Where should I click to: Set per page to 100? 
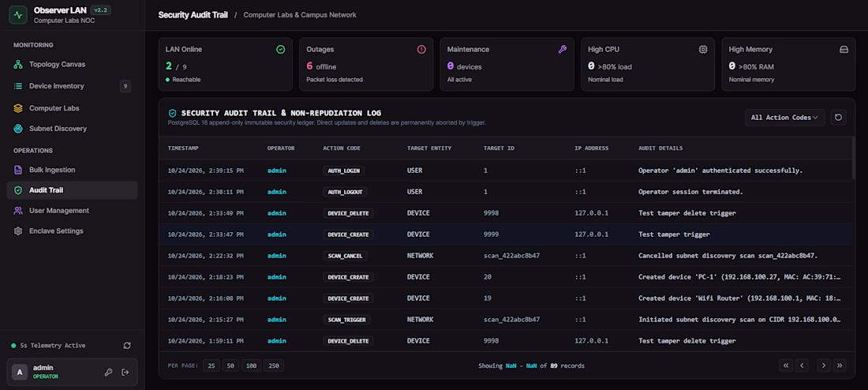point(251,366)
